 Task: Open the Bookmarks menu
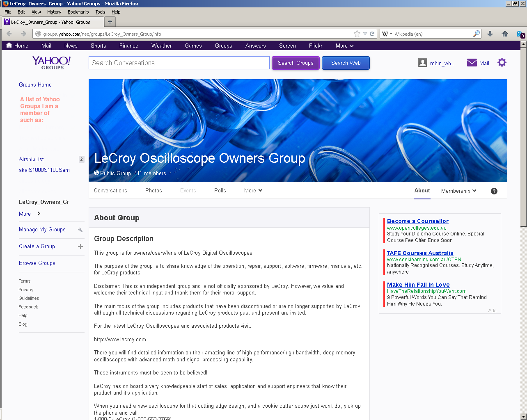(x=78, y=12)
